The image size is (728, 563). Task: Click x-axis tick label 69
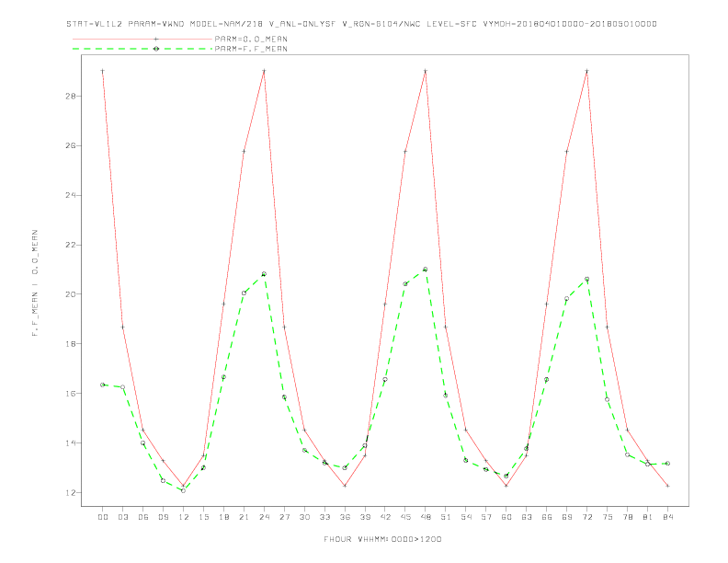567,517
